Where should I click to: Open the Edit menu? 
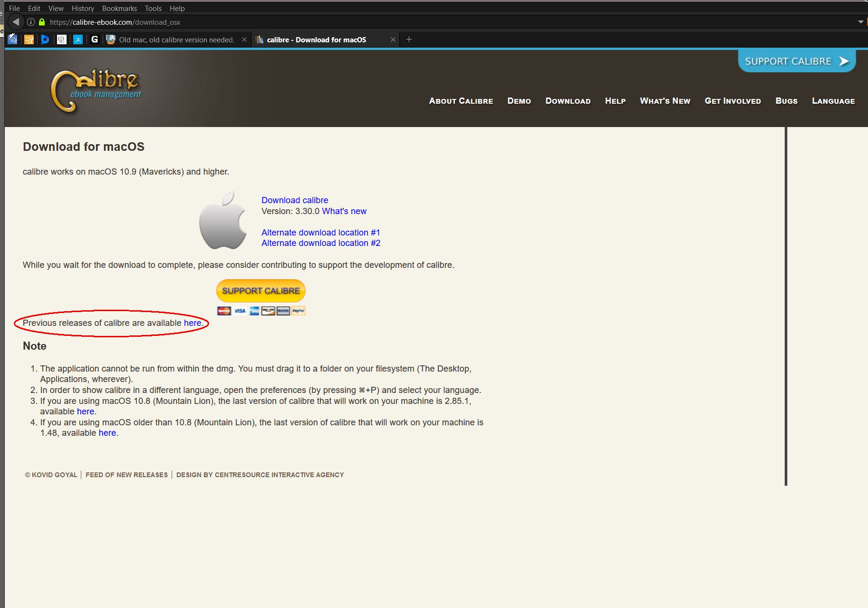pyautogui.click(x=34, y=8)
